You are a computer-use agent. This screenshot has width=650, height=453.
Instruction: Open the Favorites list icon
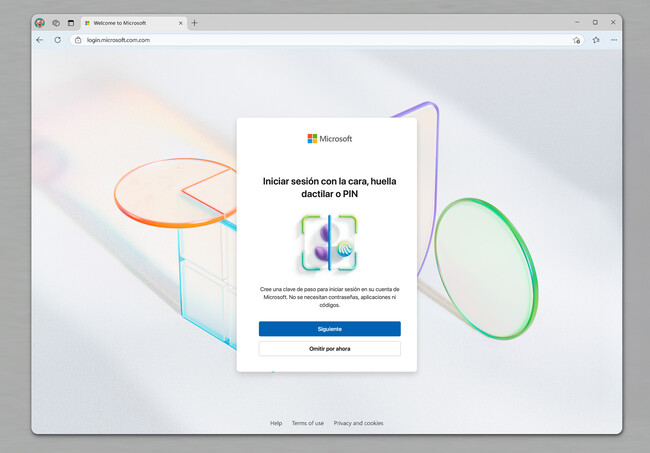596,40
